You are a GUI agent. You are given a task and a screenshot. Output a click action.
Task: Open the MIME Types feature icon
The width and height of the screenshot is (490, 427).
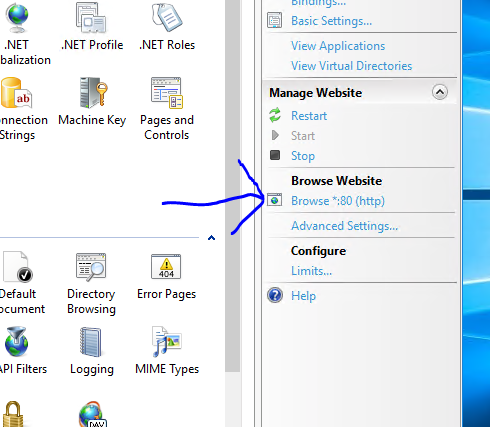(167, 342)
